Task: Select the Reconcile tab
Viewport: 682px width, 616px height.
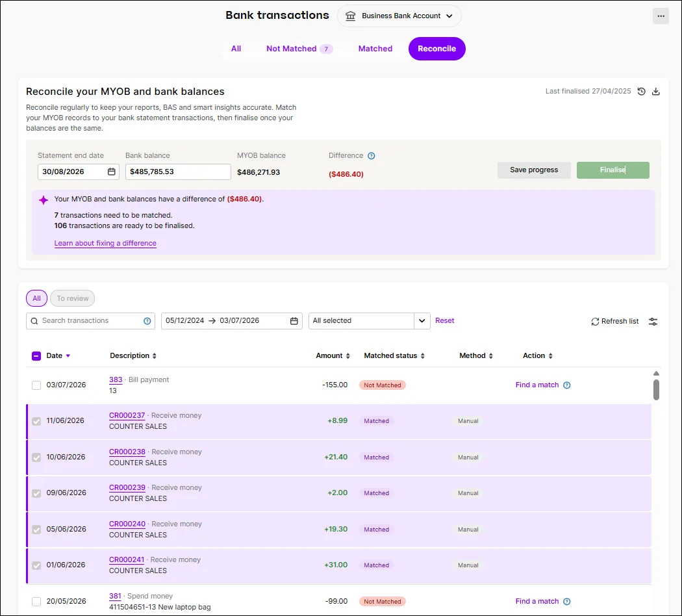Action: point(436,49)
